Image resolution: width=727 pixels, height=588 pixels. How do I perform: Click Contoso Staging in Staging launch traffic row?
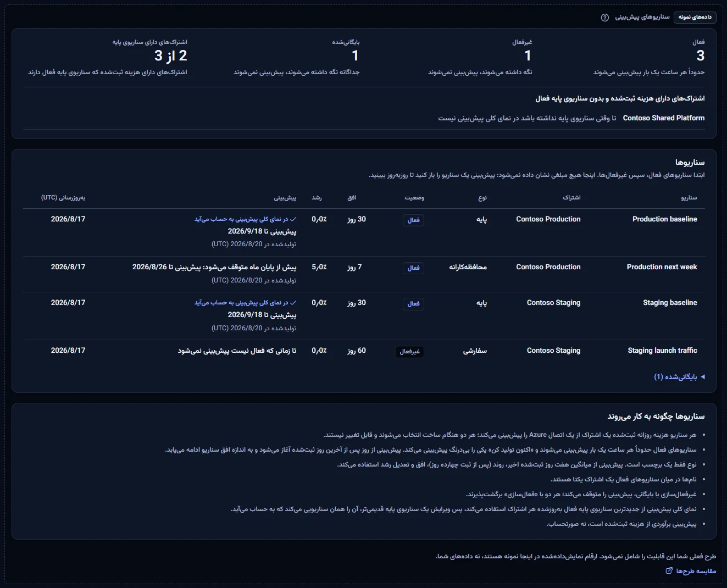[x=553, y=351]
